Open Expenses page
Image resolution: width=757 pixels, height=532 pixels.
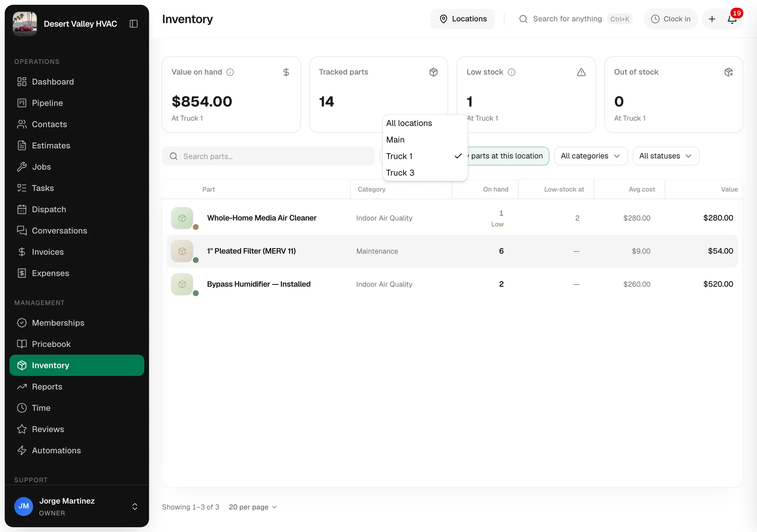click(x=77, y=273)
